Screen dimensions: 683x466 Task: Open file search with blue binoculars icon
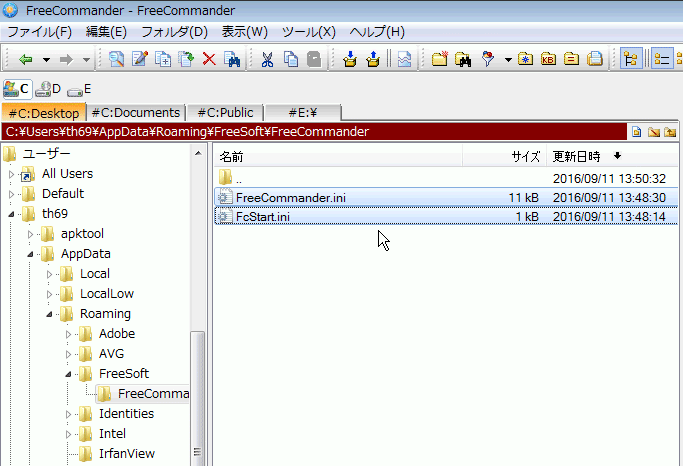pos(232,59)
